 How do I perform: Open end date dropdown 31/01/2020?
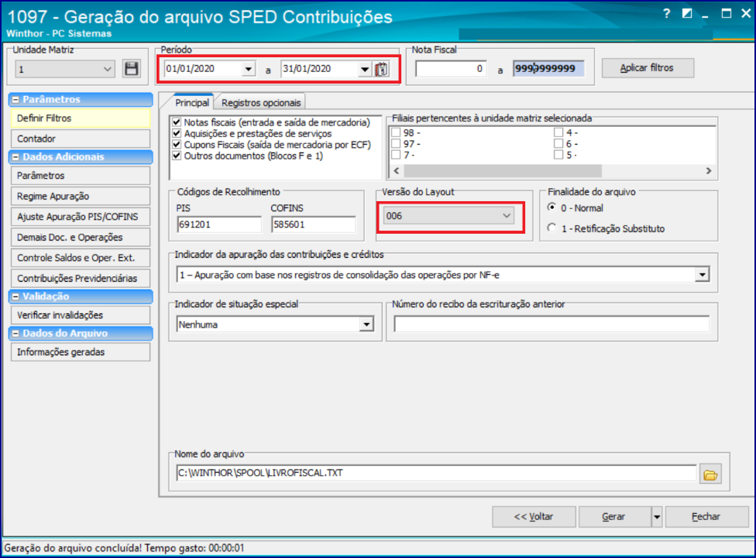coord(365,70)
